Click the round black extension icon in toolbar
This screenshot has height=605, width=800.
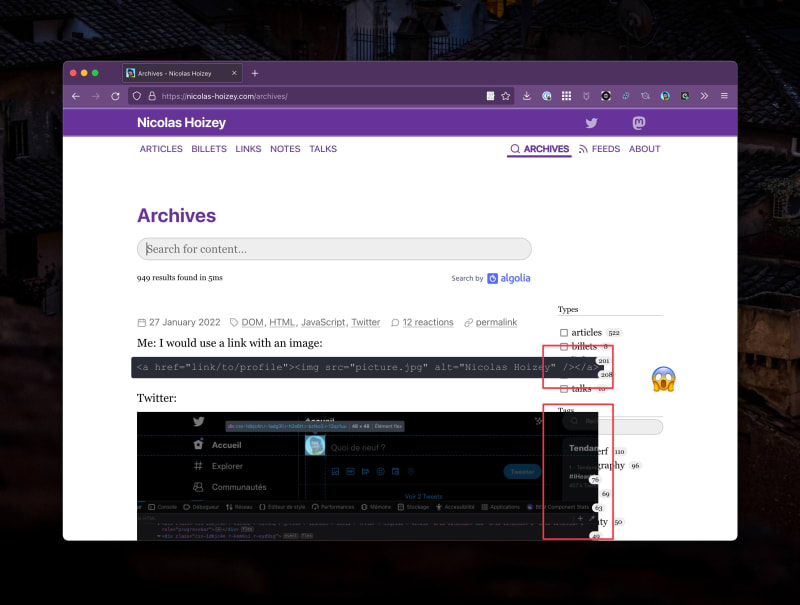coord(606,96)
